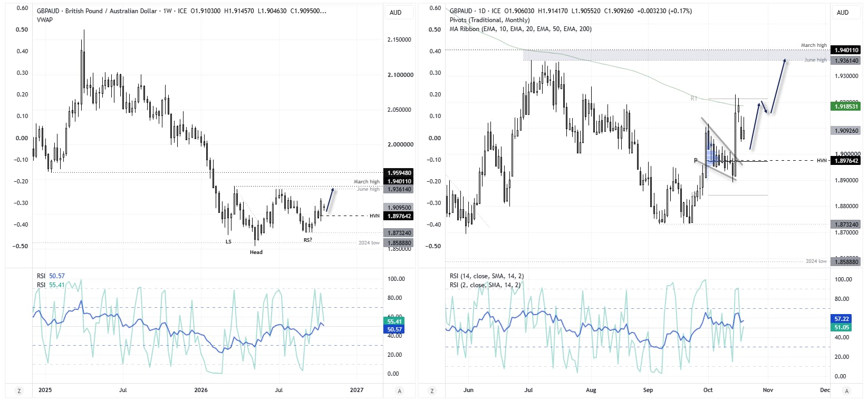Click the Head annotation text on weekly chart
The image size is (868, 401).
(x=256, y=252)
